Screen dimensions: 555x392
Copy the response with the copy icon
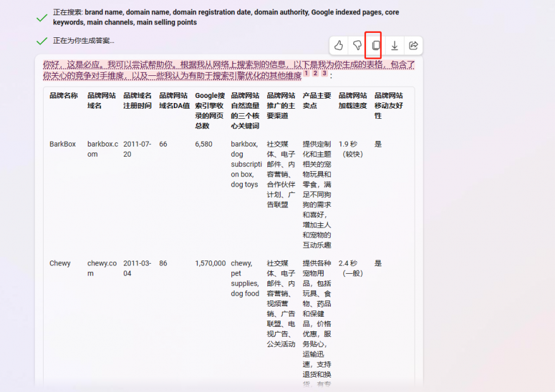pos(376,46)
